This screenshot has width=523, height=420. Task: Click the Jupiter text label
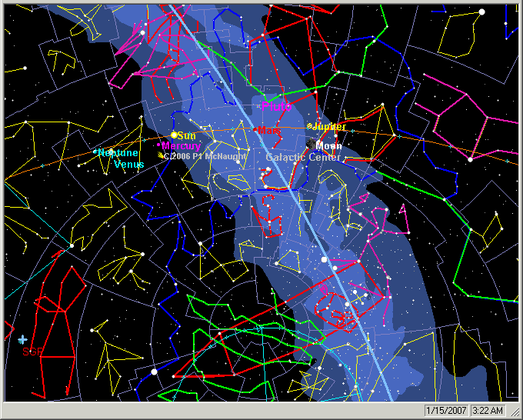(329, 126)
